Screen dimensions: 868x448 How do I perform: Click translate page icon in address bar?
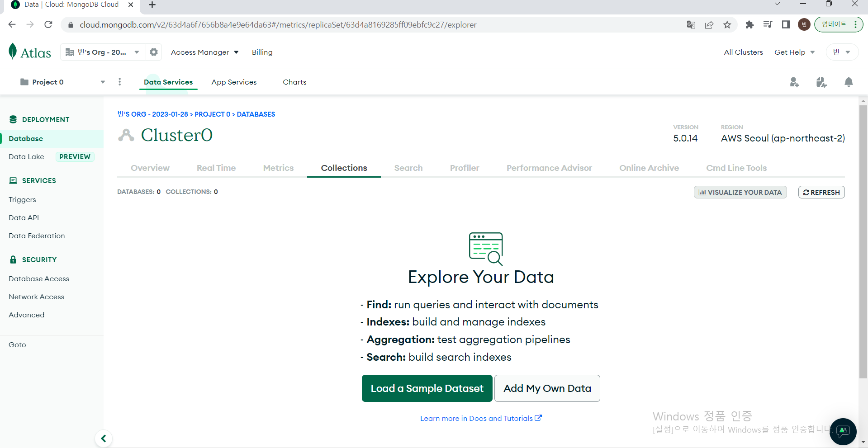tap(691, 24)
